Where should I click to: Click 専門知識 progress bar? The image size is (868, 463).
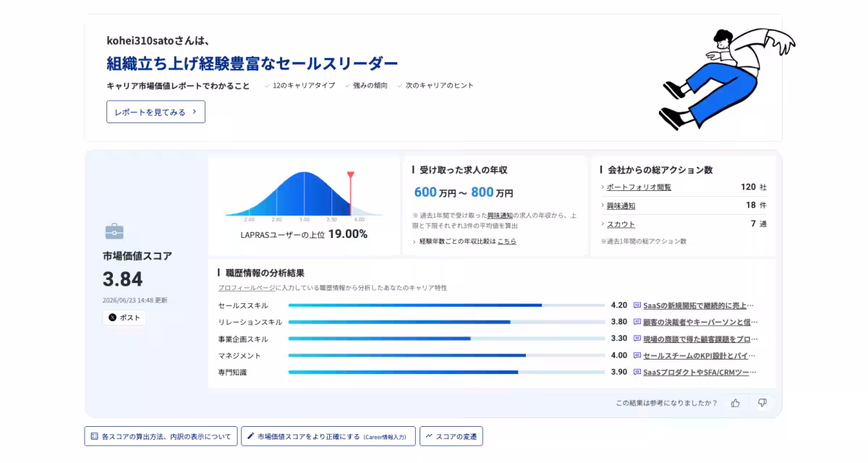click(446, 372)
